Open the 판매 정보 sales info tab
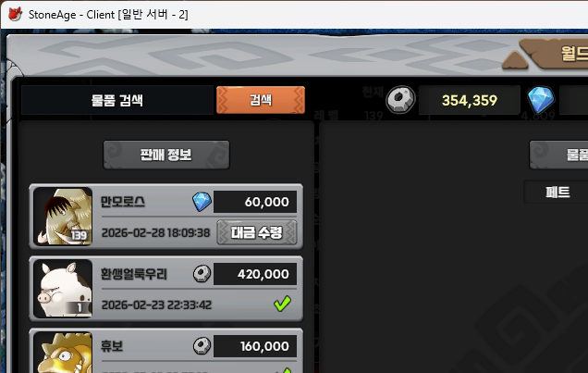The height and width of the screenshot is (373, 588). [166, 155]
